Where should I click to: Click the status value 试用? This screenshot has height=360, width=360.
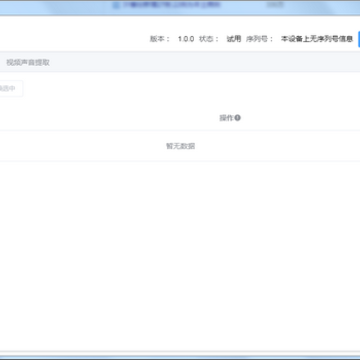coord(234,39)
